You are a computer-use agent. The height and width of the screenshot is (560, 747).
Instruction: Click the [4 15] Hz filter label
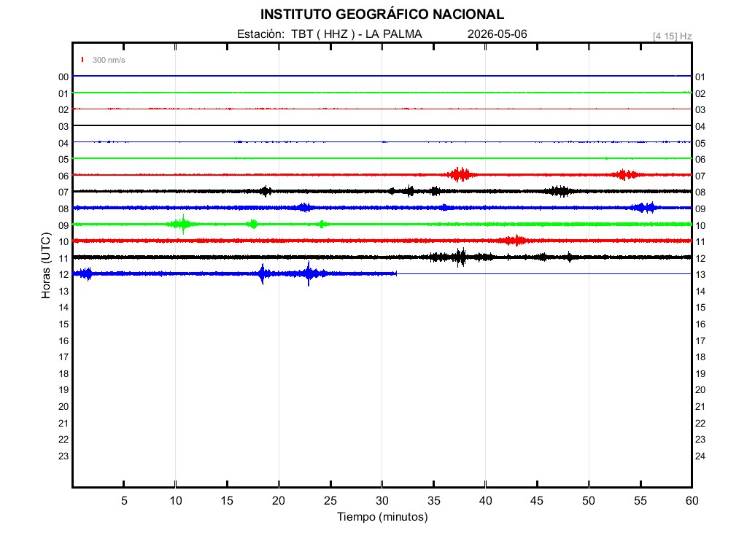pos(672,36)
